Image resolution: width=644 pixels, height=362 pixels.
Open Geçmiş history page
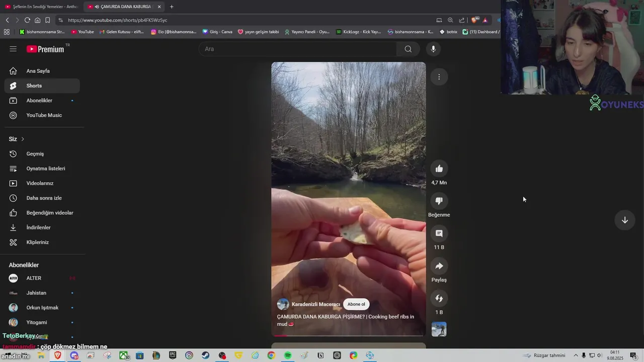point(42,154)
